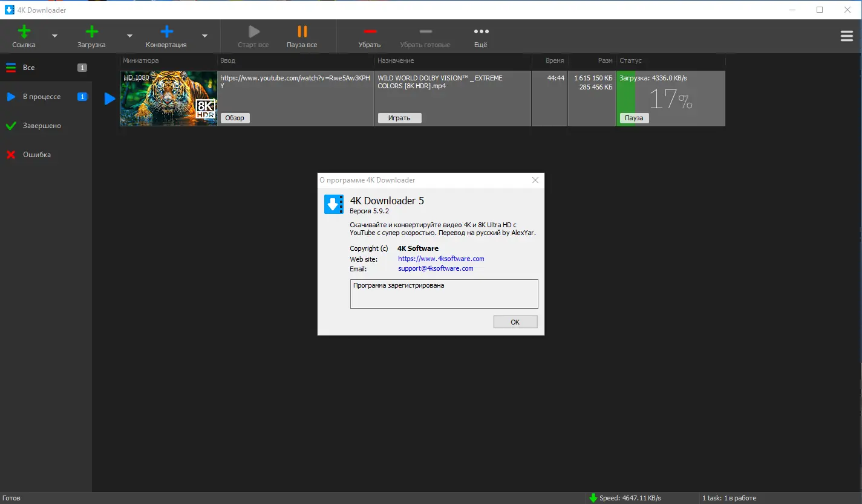Click OK in the About dialog
This screenshot has width=862, height=504.
pyautogui.click(x=515, y=322)
